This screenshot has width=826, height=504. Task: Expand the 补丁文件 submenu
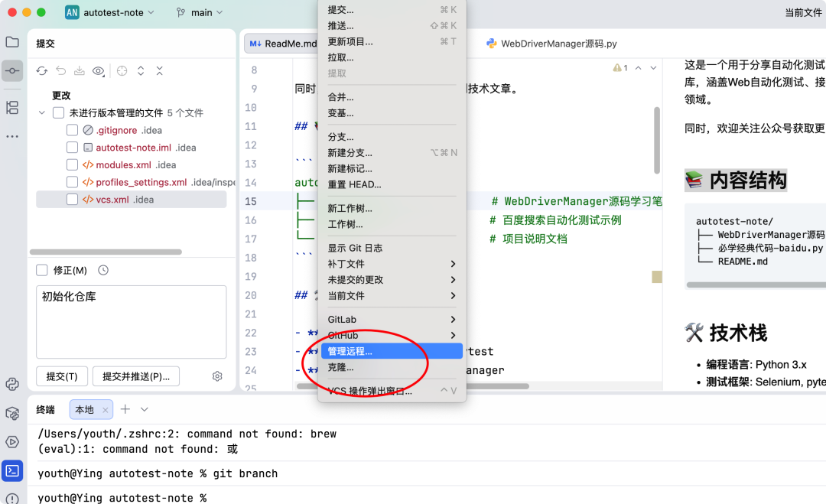[392, 264]
